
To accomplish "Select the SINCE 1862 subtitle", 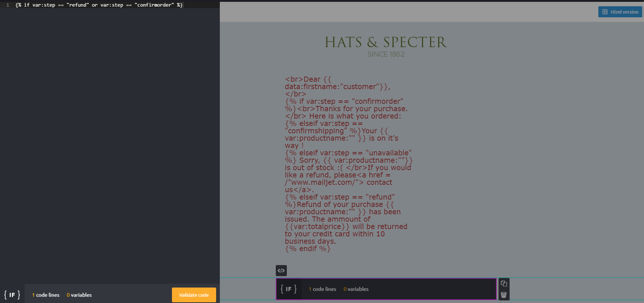I will [x=386, y=54].
